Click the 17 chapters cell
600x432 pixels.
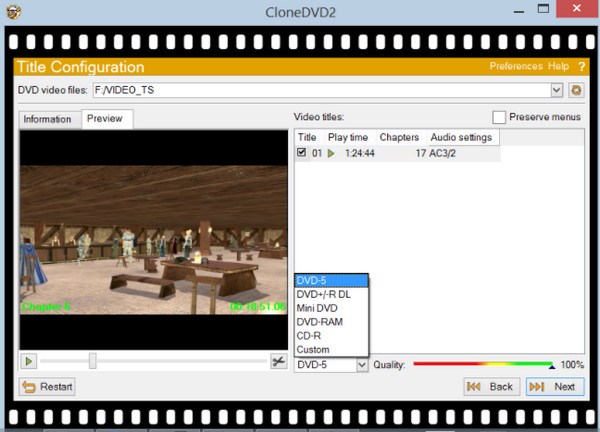421,153
